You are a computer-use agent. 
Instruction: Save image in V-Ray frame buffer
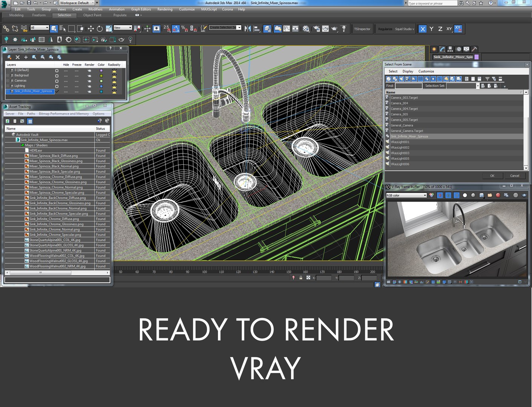pyautogui.click(x=481, y=195)
